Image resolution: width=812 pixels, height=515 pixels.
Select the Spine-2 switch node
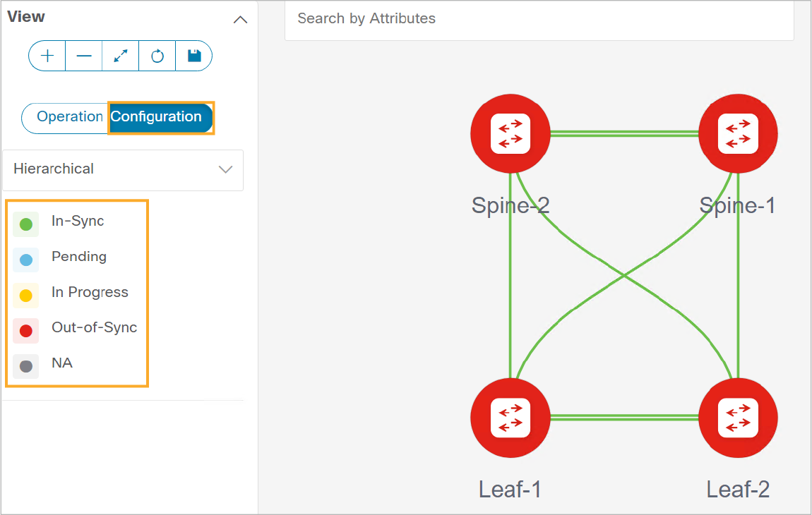[510, 133]
